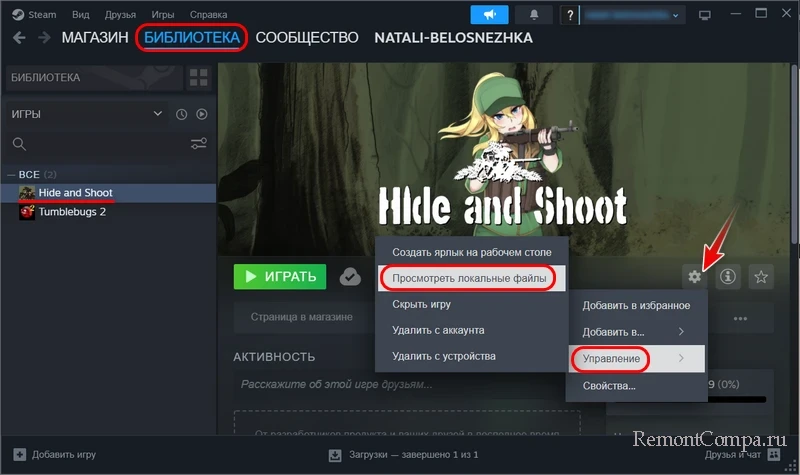Click the gear manage icon for the game
The height and width of the screenshot is (475, 800).
[692, 277]
